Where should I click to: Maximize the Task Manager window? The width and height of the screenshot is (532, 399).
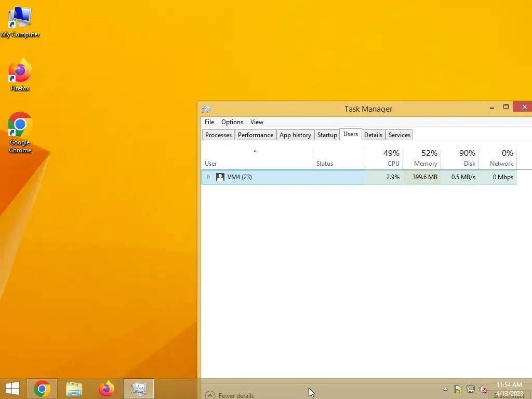[506, 107]
